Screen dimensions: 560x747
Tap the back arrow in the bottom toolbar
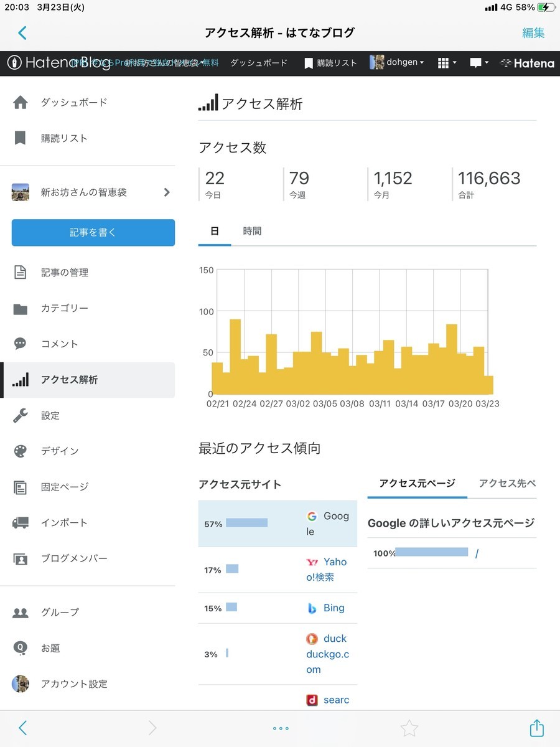point(23,728)
